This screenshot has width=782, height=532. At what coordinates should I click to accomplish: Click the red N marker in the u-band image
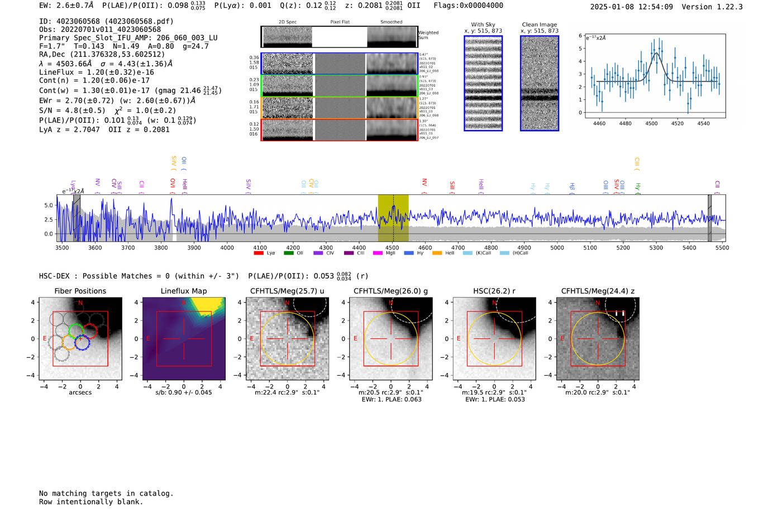(x=287, y=303)
